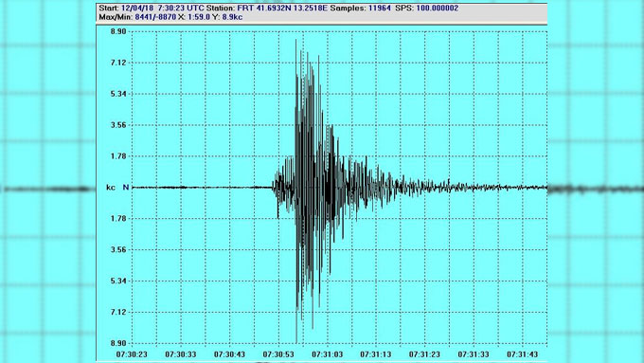Select the 07:30:43 time tick label
The width and height of the screenshot is (644, 363).
pyautogui.click(x=229, y=354)
